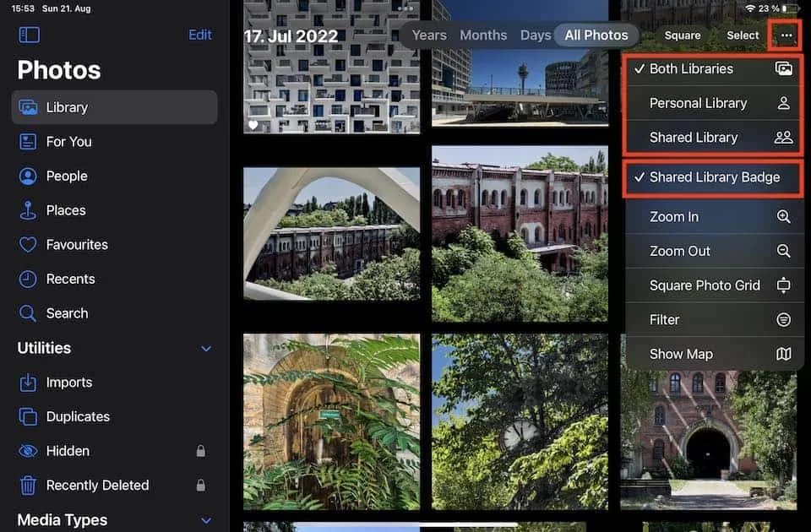811x532 pixels.
Task: Click the Edit link above Photos
Action: 200,35
